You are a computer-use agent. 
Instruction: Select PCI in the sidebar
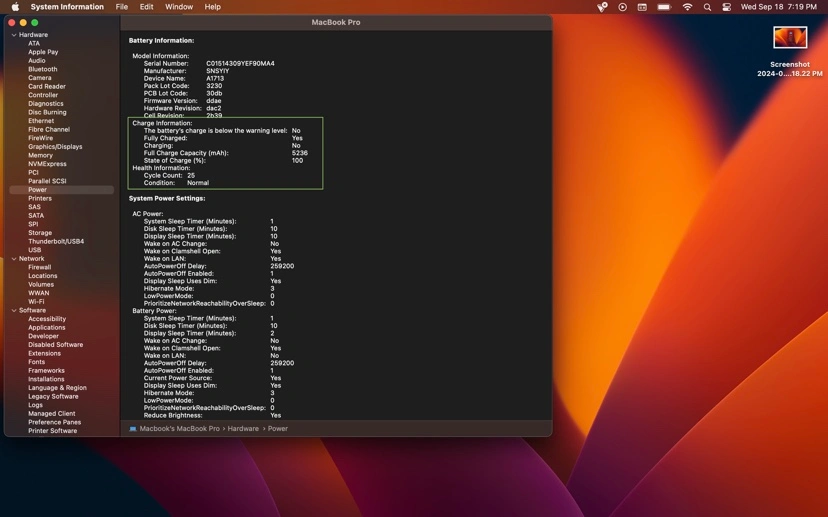tap(33, 173)
